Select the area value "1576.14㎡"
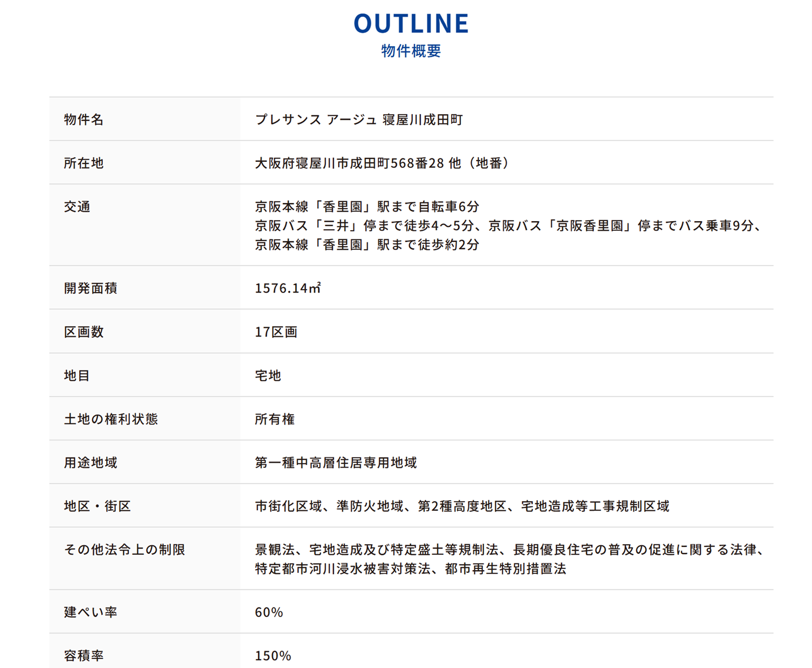Image resolution: width=812 pixels, height=668 pixels. click(x=288, y=288)
